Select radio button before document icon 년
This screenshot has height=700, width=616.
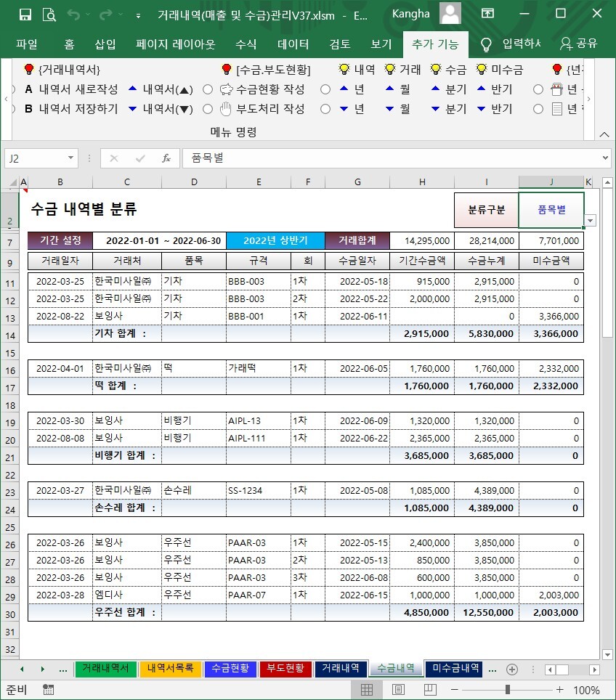click(538, 109)
